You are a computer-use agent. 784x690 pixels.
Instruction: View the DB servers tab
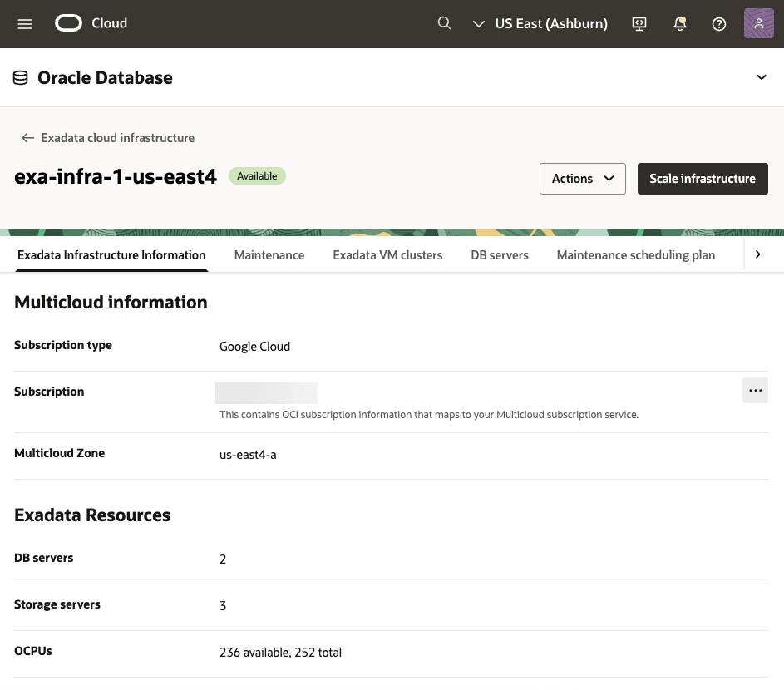pyautogui.click(x=499, y=255)
